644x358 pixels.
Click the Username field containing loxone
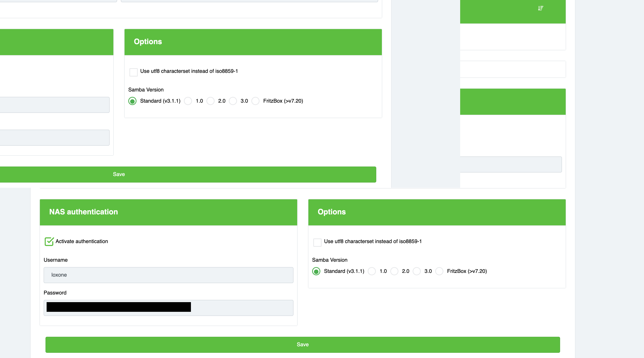(168, 275)
